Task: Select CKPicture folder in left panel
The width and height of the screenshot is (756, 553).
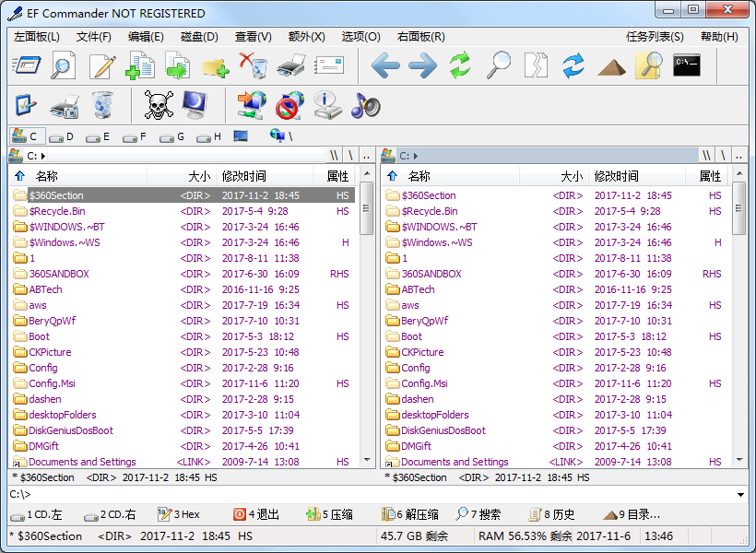Action: click(x=50, y=352)
